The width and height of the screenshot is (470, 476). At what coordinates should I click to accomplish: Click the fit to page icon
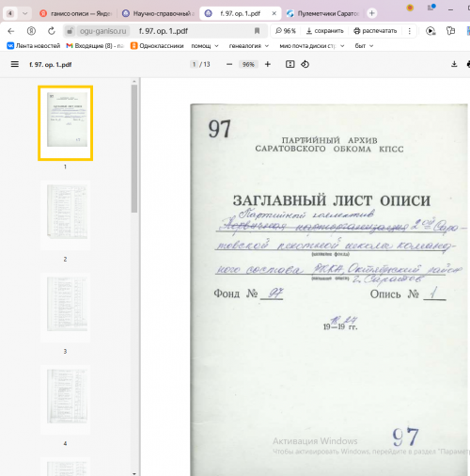290,64
